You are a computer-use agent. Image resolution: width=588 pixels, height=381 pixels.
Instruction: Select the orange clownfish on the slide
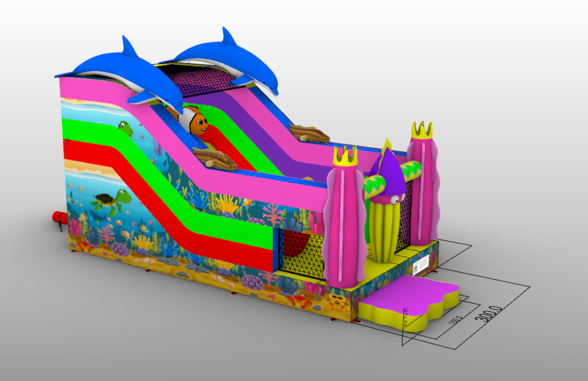(x=196, y=120)
